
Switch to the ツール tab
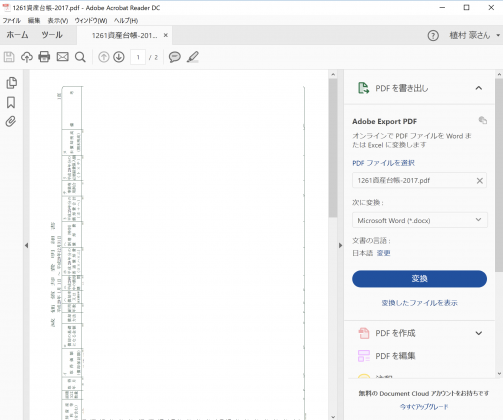(x=52, y=35)
